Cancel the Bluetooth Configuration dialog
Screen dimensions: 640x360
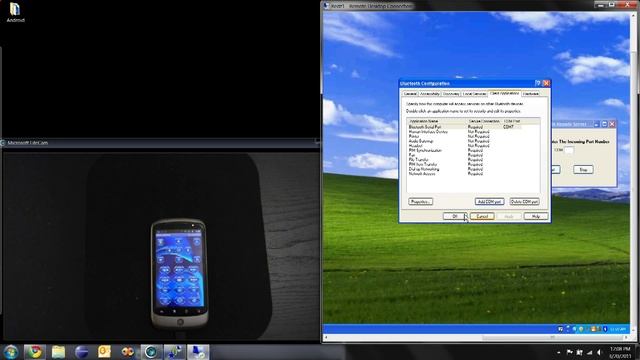(482, 216)
